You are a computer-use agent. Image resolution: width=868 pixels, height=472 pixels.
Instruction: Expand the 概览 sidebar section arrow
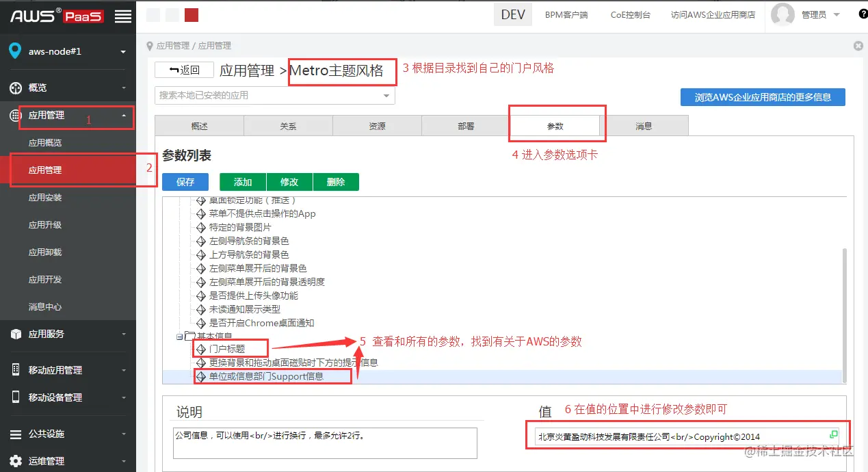coord(124,88)
